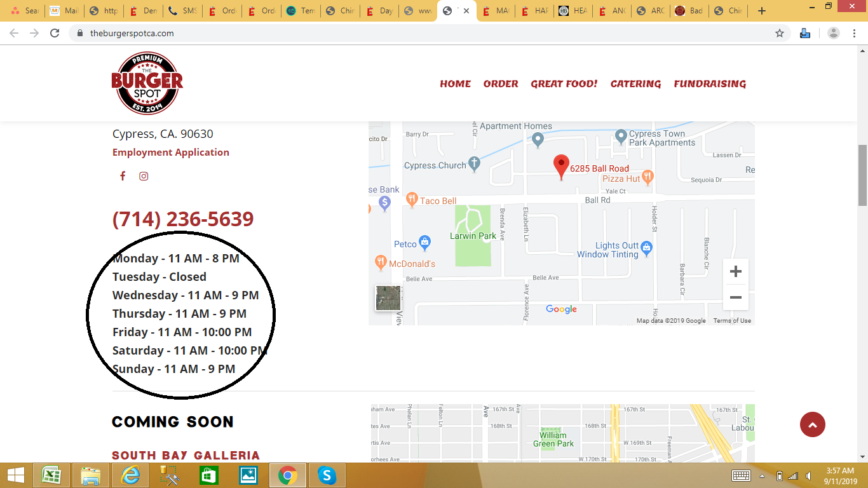Click the (714) 236-5639 phone number
This screenshot has height=488, width=868.
pyautogui.click(x=183, y=219)
